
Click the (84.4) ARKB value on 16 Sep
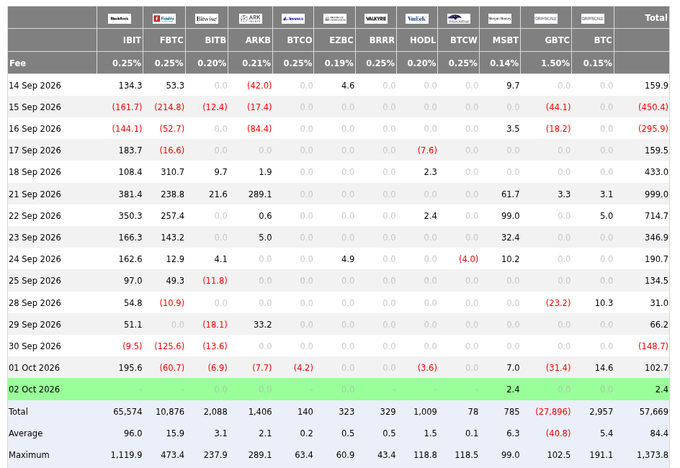(259, 129)
